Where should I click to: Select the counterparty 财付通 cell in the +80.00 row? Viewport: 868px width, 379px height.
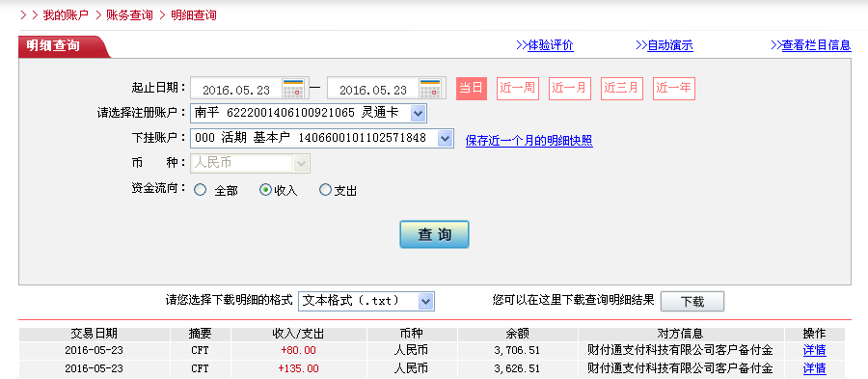(681, 350)
